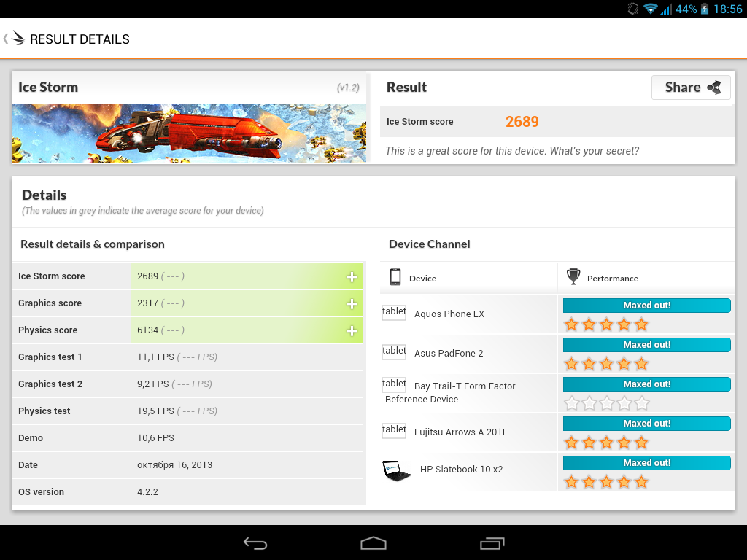Expand the Physics score row plus
747x560 pixels.
pyautogui.click(x=352, y=330)
